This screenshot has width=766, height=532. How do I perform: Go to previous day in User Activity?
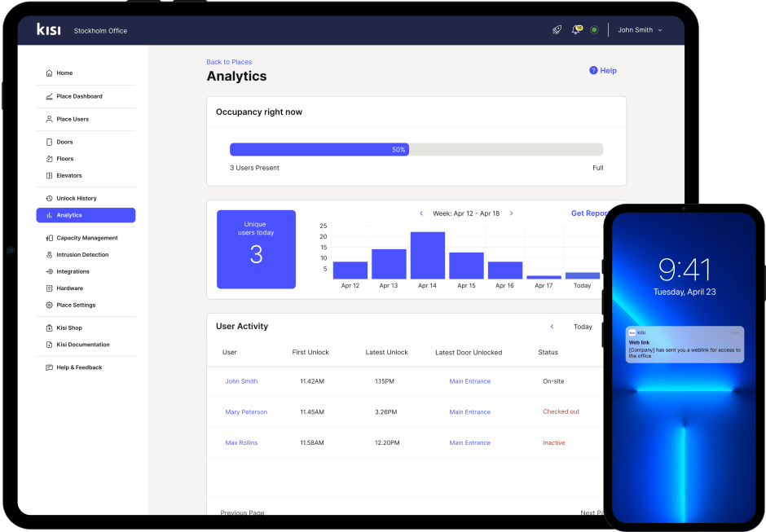point(552,327)
